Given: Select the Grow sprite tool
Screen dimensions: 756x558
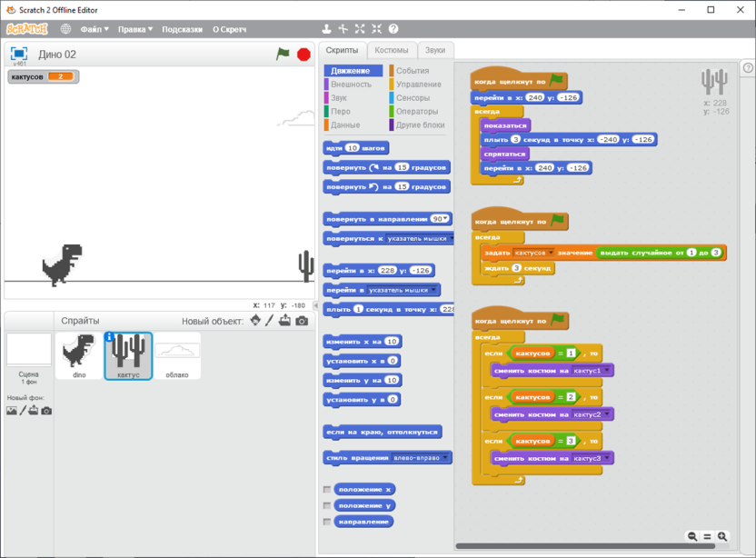Looking at the screenshot, I should point(360,29).
